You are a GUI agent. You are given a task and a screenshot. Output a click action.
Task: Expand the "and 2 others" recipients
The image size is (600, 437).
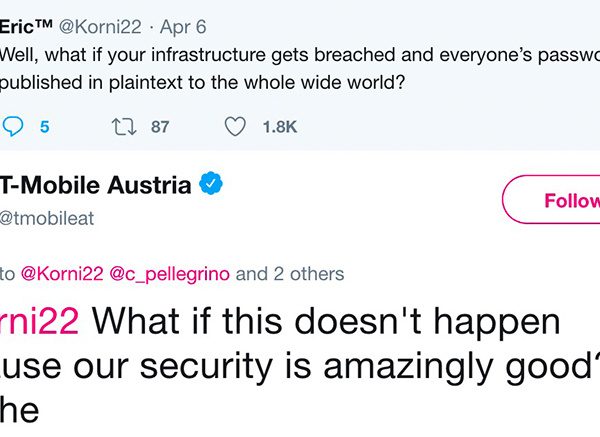pyautogui.click(x=290, y=274)
